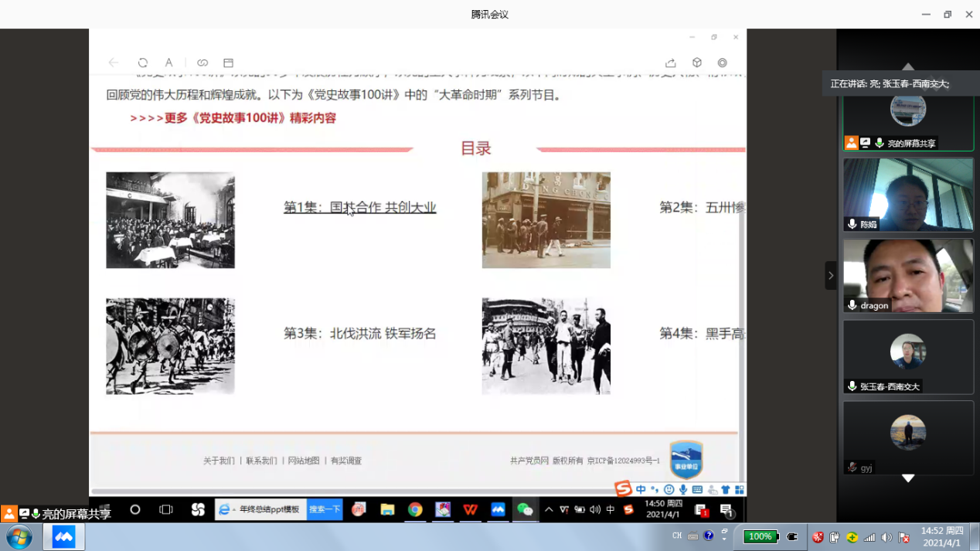Toggle muted microphone on gyj's tile
The width and height of the screenshot is (980, 551).
coord(852,468)
